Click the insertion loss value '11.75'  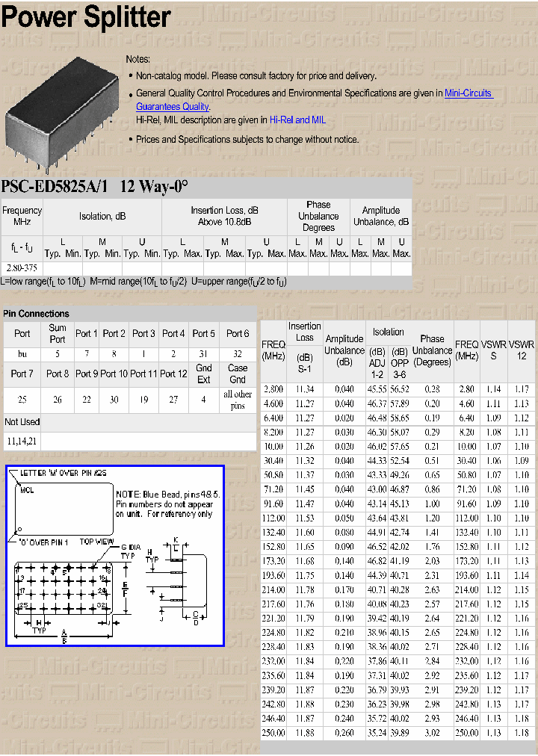tap(305, 575)
